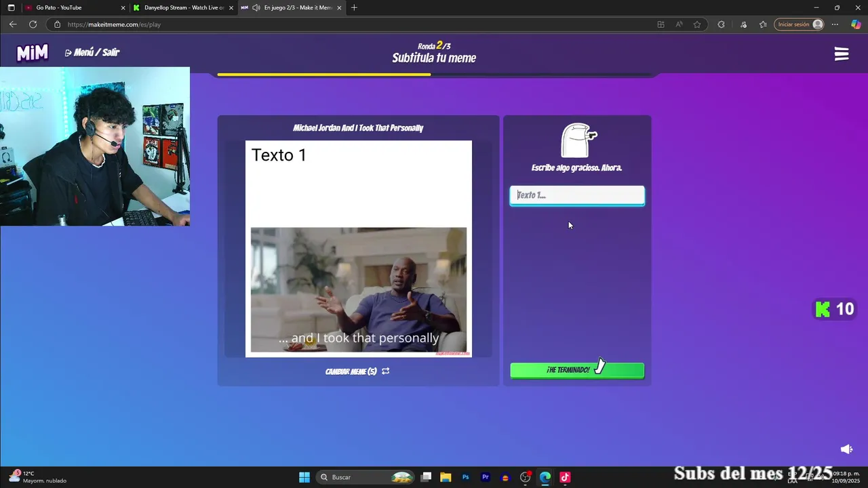Viewport: 868px width, 488px height.
Task: Close the Make it Meme tab
Action: (x=339, y=7)
